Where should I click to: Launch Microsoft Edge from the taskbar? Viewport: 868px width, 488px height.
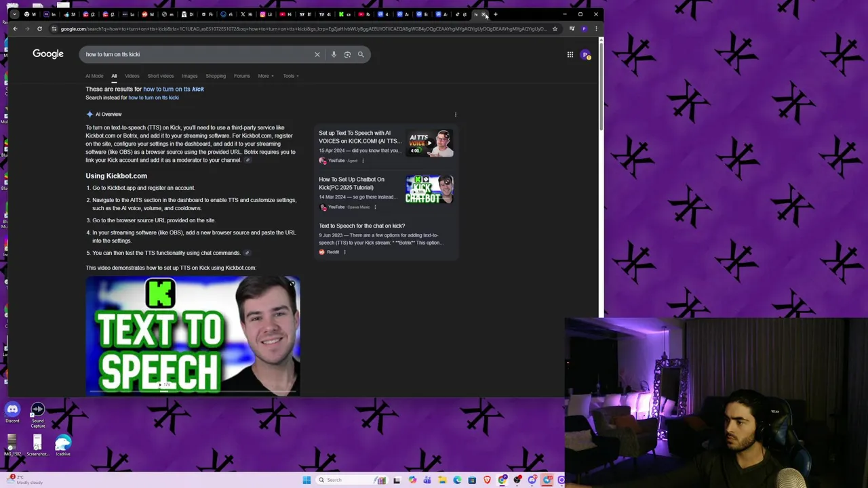(x=457, y=480)
